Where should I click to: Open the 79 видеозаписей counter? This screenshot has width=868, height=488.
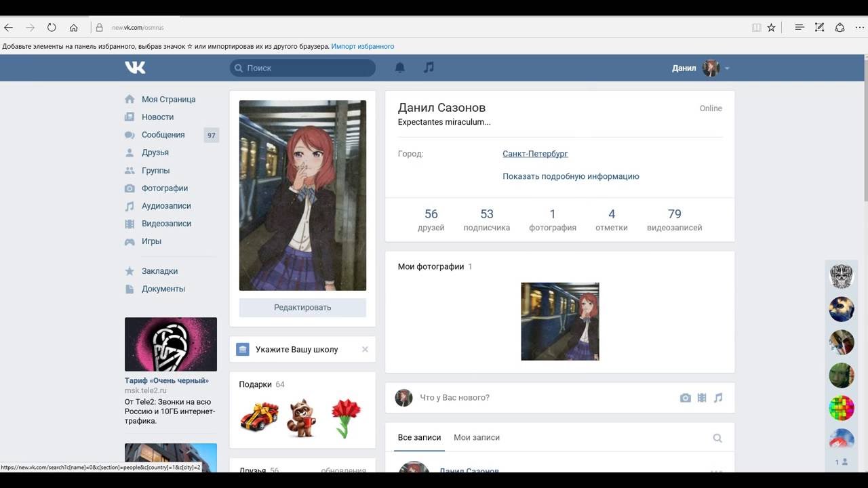[x=674, y=220]
